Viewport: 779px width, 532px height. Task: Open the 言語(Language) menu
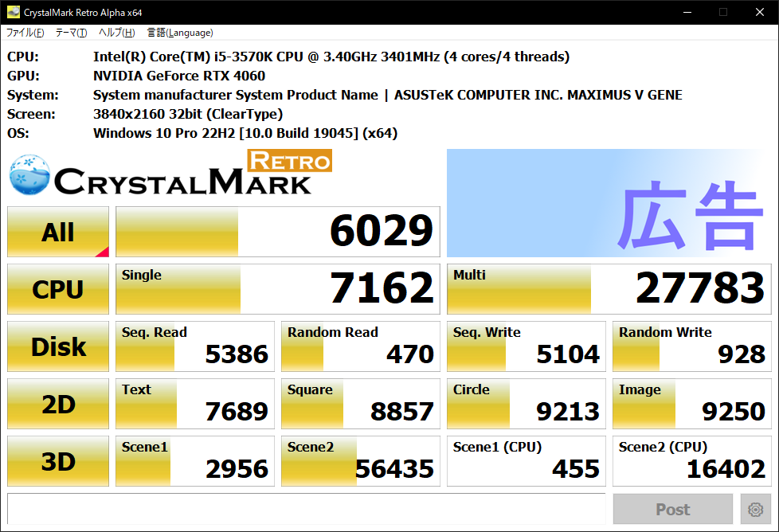[x=180, y=33]
